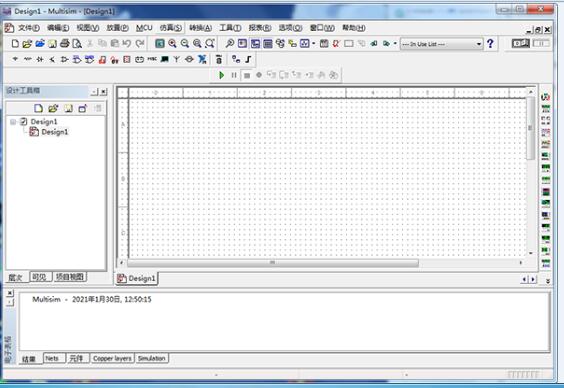Switch to the Copper layers tab

click(112, 358)
